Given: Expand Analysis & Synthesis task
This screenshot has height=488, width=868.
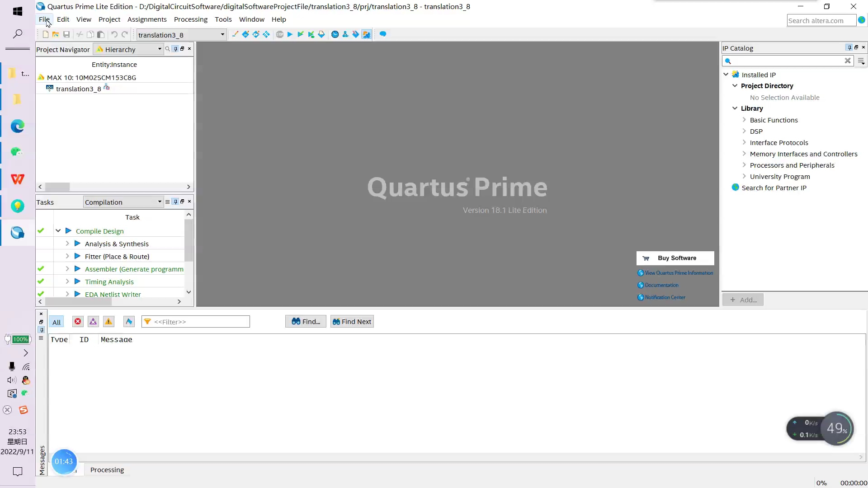Looking at the screenshot, I should [x=67, y=244].
